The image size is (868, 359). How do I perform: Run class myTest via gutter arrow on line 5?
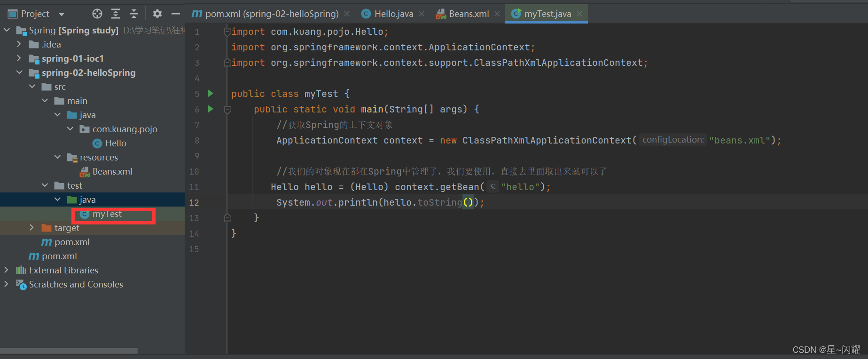click(x=211, y=94)
